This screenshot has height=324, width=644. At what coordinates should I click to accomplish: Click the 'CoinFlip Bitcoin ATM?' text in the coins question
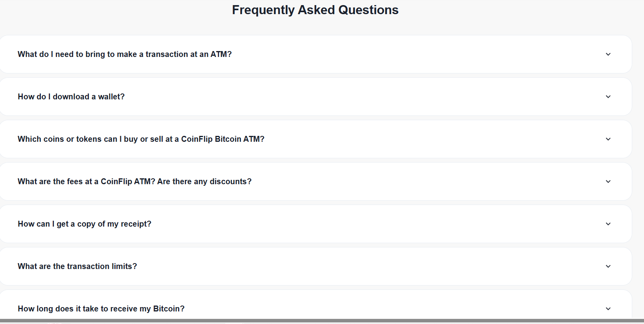pyautogui.click(x=223, y=139)
